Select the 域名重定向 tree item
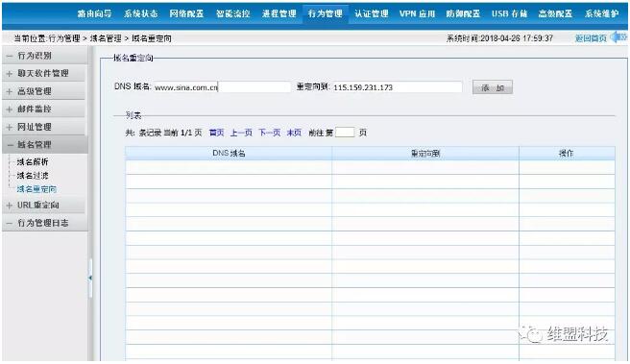 [x=36, y=189]
